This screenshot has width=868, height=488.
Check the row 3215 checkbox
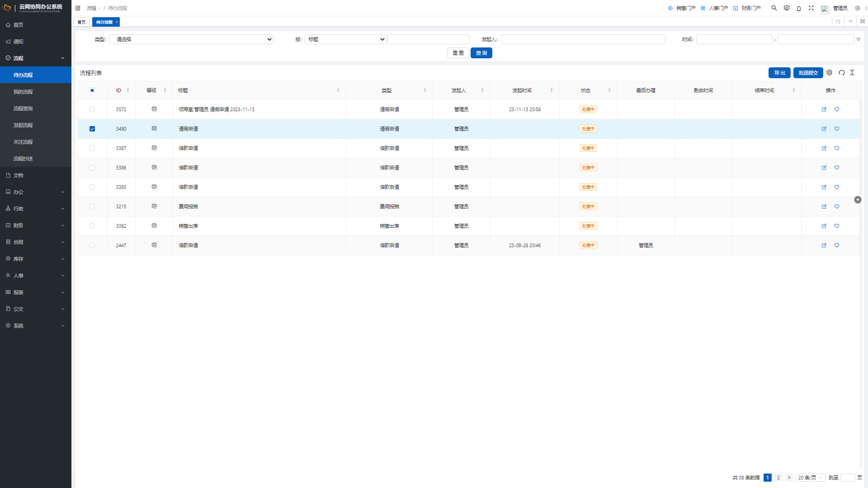[x=92, y=206]
